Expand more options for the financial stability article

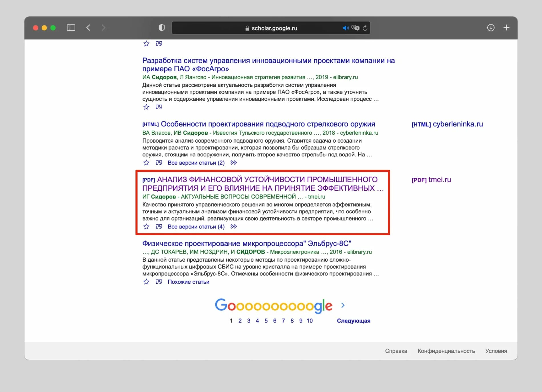tap(234, 227)
